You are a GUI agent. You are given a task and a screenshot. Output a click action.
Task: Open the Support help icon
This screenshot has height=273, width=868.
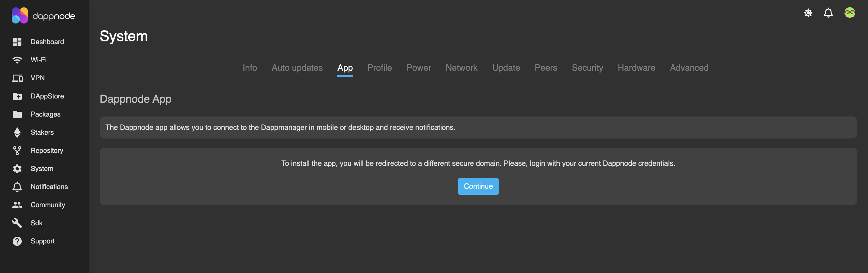pyautogui.click(x=17, y=241)
